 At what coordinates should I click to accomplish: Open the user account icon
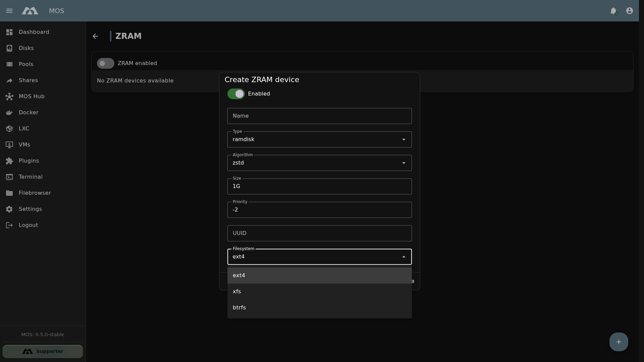(x=630, y=11)
